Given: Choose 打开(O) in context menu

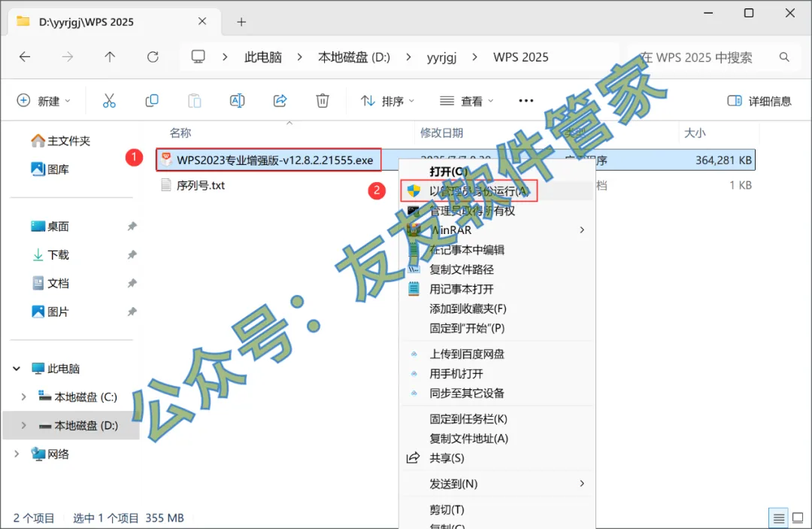Looking at the screenshot, I should point(497,172).
